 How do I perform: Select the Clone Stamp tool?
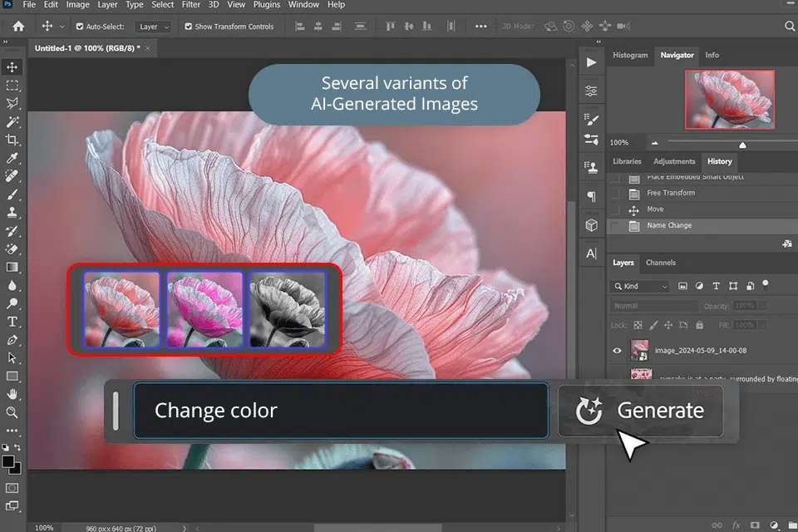pos(12,212)
